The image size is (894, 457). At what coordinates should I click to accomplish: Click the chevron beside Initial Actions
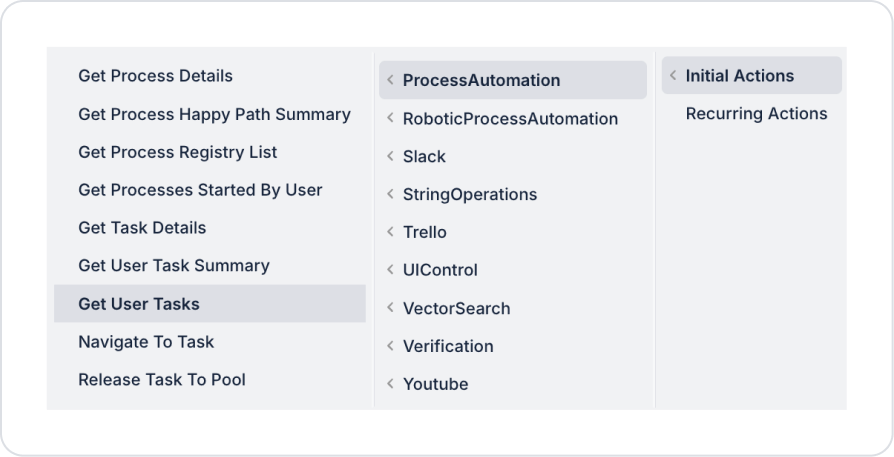[x=673, y=76]
